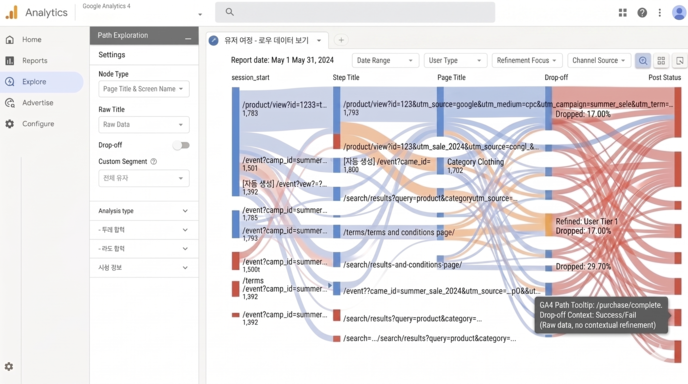The image size is (688, 384).
Task: Expand the 사성 정보 section
Action: click(x=144, y=268)
